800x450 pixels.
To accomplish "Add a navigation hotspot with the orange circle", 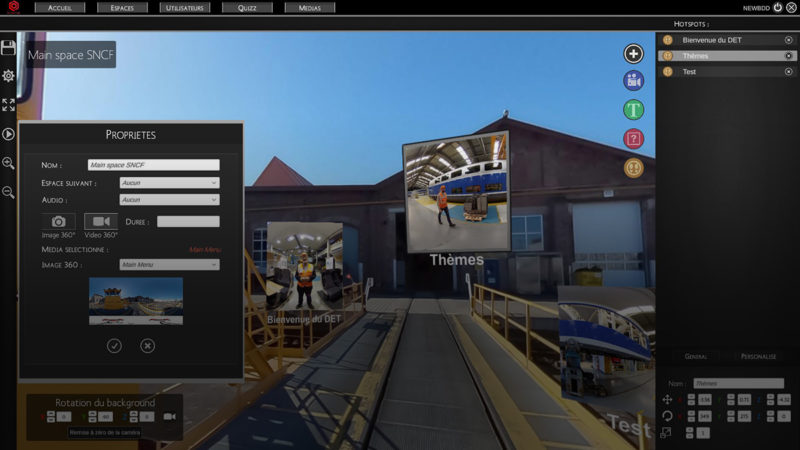I will pos(633,168).
